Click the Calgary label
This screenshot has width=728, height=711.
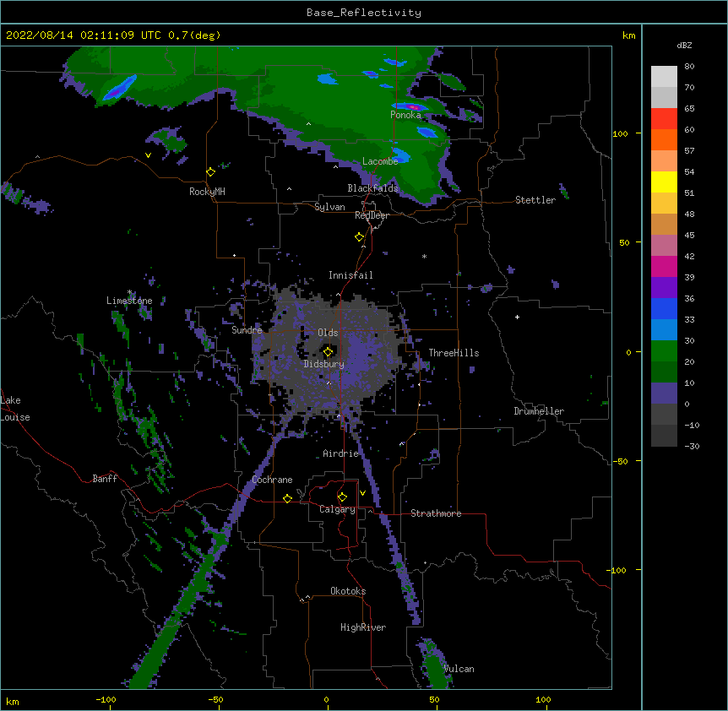point(337,509)
